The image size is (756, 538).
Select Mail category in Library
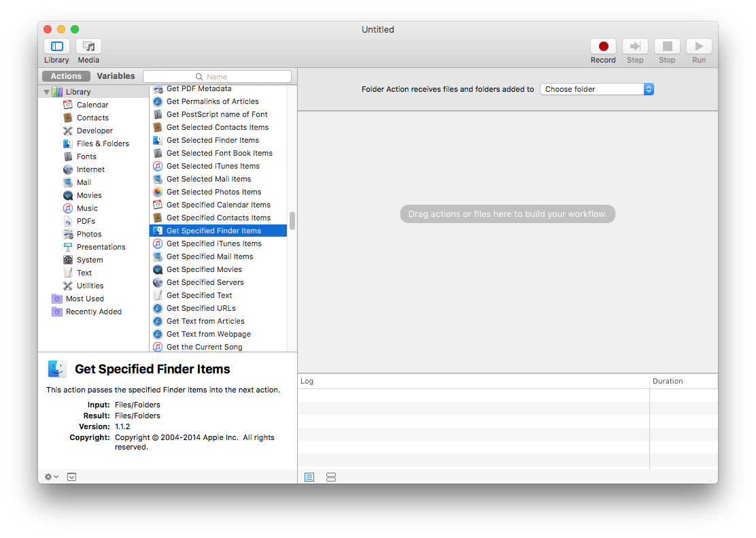click(84, 182)
